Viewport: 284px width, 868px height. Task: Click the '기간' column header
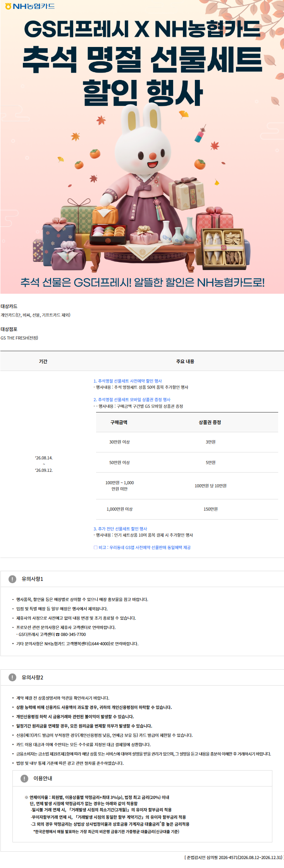click(43, 361)
